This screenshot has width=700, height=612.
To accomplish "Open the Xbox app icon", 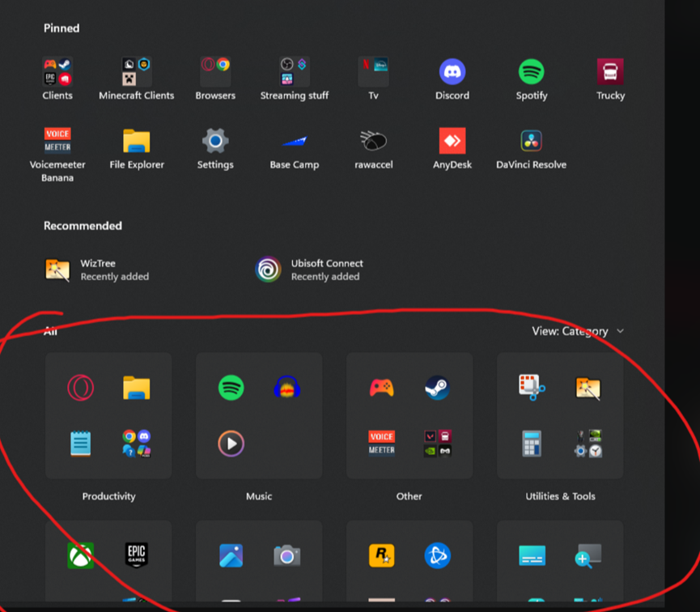I will [x=80, y=555].
